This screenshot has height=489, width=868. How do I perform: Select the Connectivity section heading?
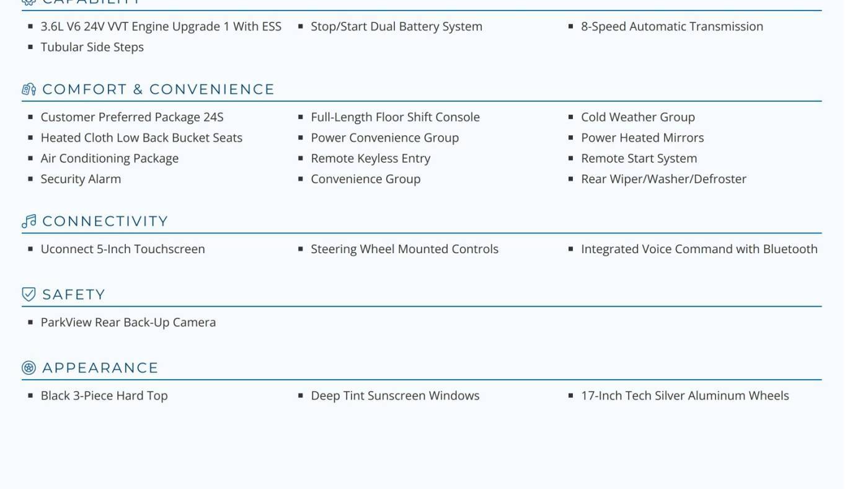pos(105,222)
